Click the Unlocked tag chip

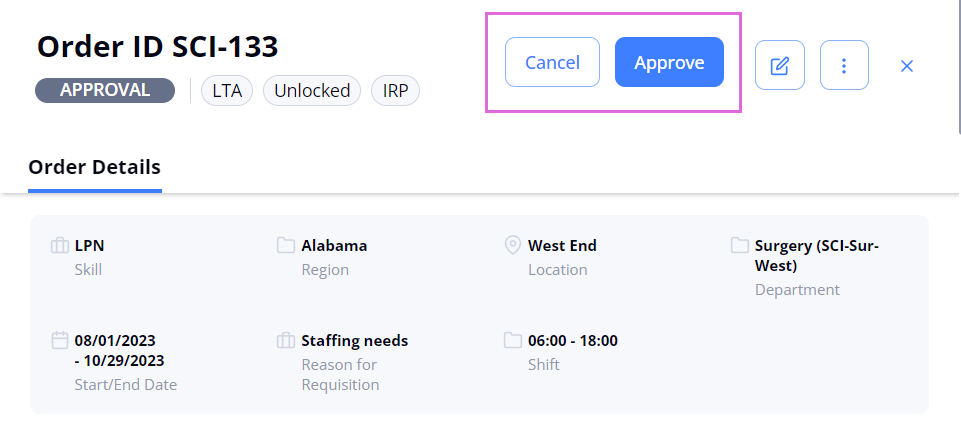312,91
